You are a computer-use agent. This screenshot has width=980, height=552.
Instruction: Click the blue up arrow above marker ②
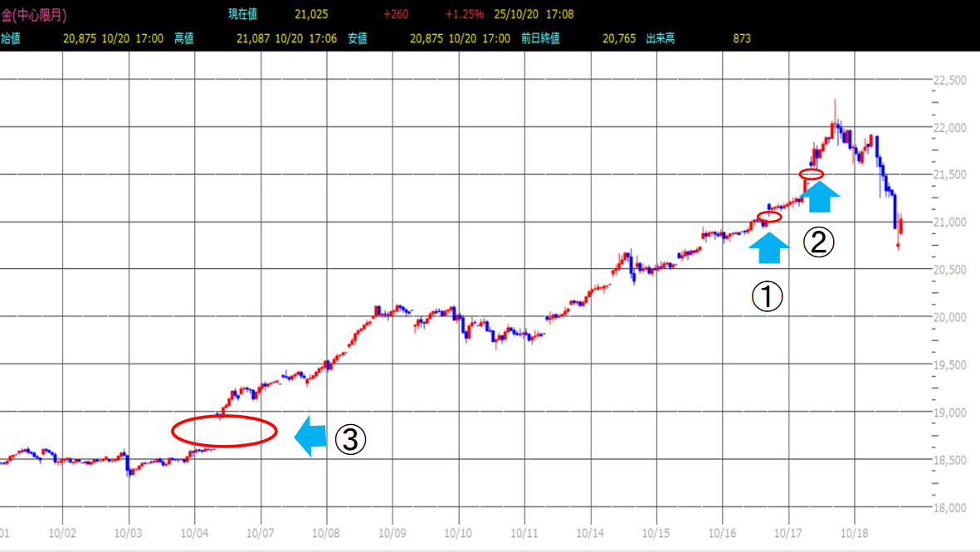[x=823, y=196]
